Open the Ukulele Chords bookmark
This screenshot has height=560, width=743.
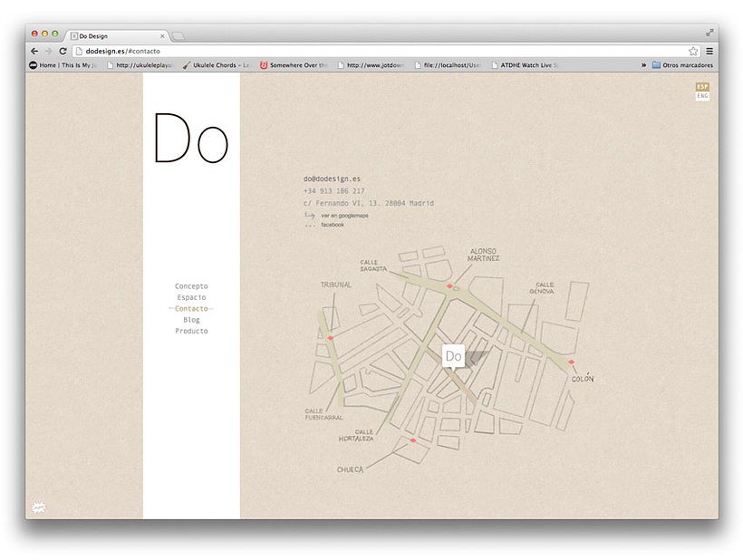click(216, 65)
